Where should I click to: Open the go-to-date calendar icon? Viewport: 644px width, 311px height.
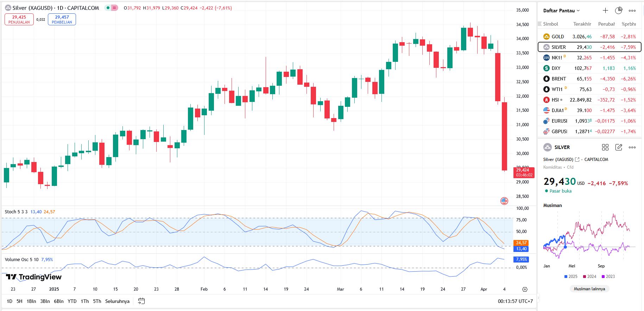[141, 301]
